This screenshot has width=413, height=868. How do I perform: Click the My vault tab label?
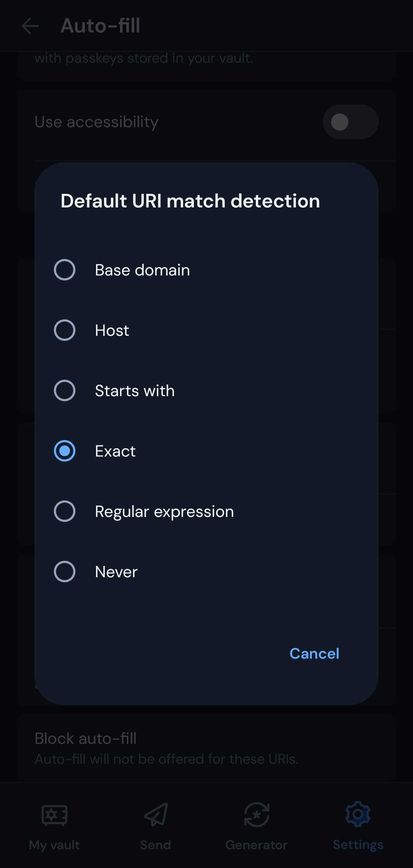(54, 845)
